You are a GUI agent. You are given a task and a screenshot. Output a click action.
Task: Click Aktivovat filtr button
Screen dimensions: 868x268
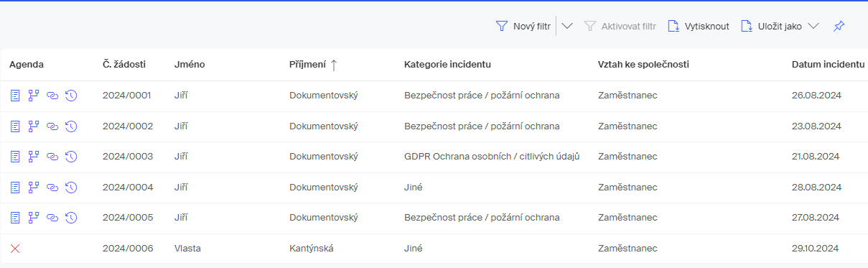point(620,27)
